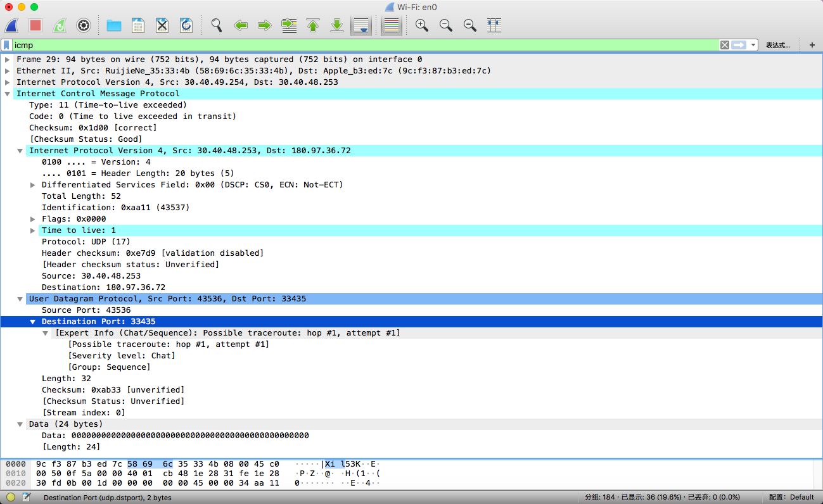The width and height of the screenshot is (823, 504).
Task: Click the 表达式 expression button
Action: (778, 45)
